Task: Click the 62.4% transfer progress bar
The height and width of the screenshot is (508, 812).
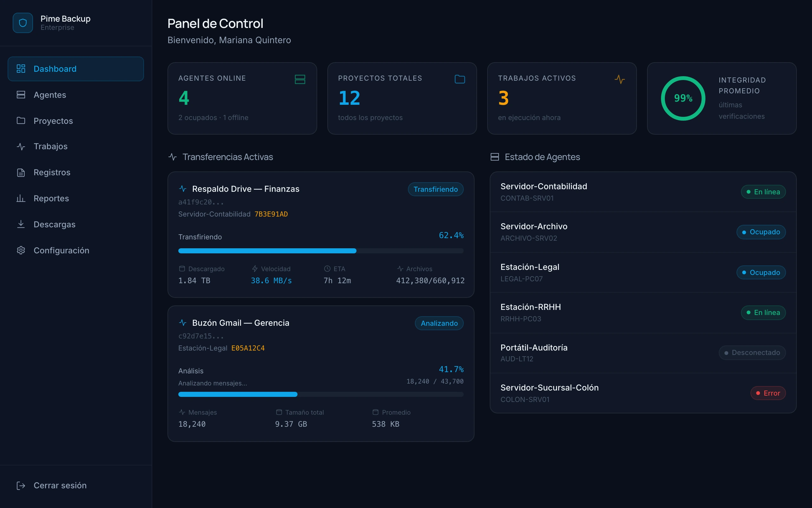Action: click(x=321, y=251)
